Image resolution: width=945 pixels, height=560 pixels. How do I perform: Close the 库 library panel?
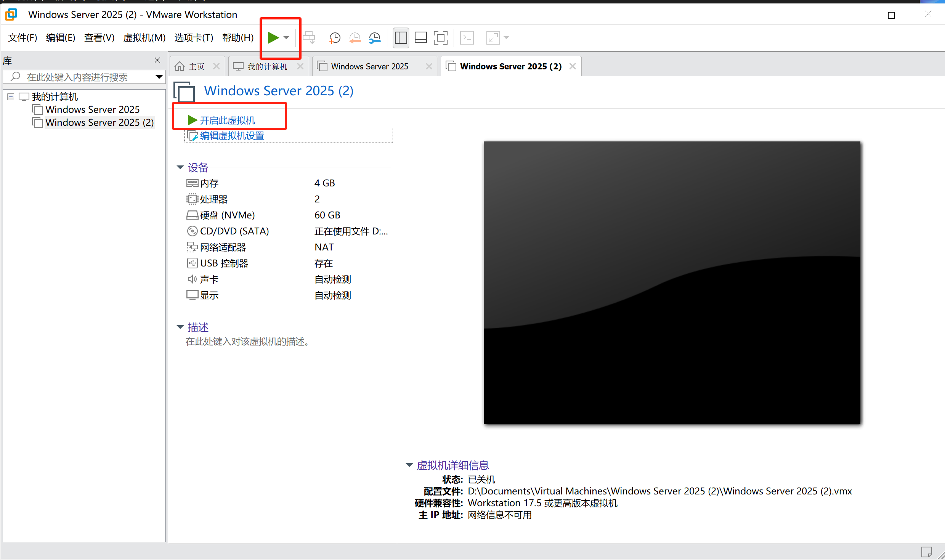(x=157, y=60)
